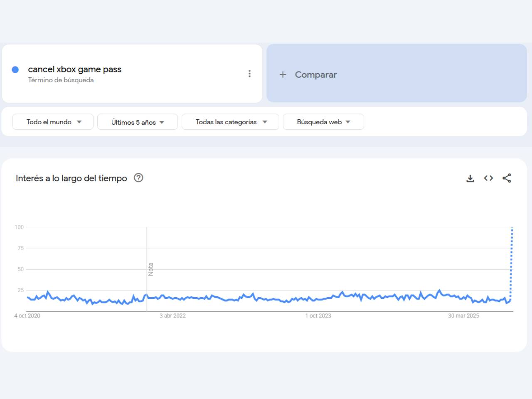Click the embed code icon

[x=488, y=178]
